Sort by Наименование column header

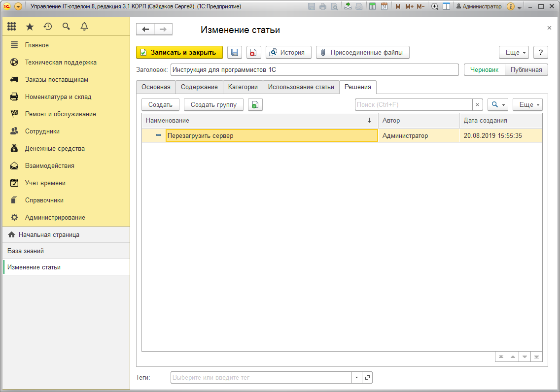click(260, 121)
